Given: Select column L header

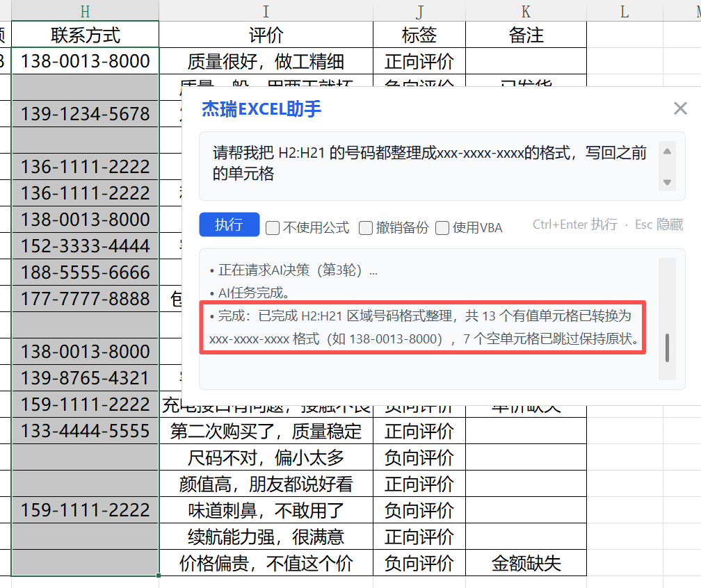Looking at the screenshot, I should tap(624, 10).
